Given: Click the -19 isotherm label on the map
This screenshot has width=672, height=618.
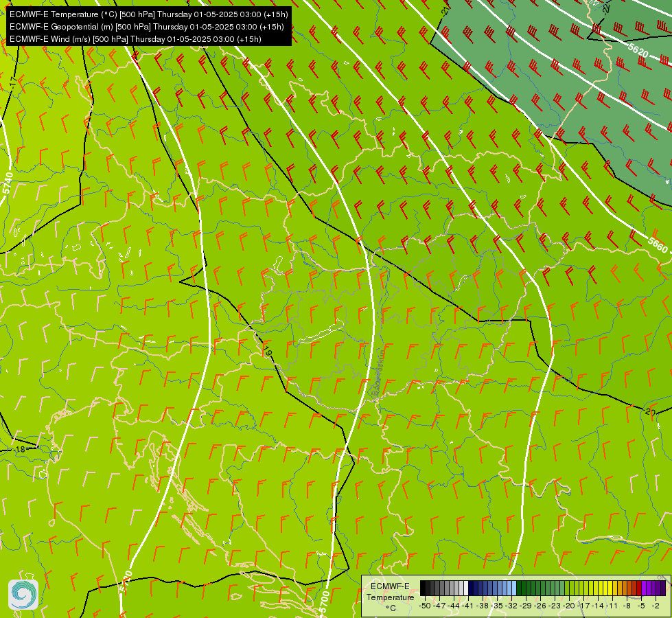Looking at the screenshot, I should pos(267,352).
